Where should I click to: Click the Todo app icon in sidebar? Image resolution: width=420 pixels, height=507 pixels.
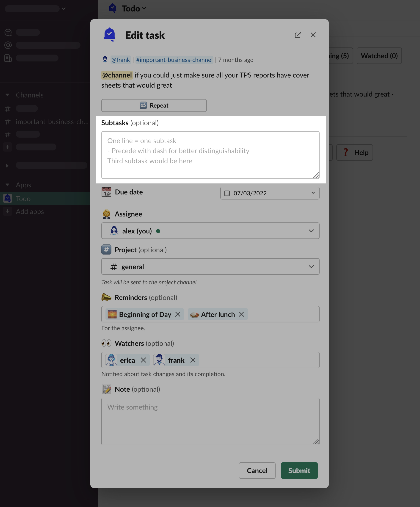pos(8,198)
